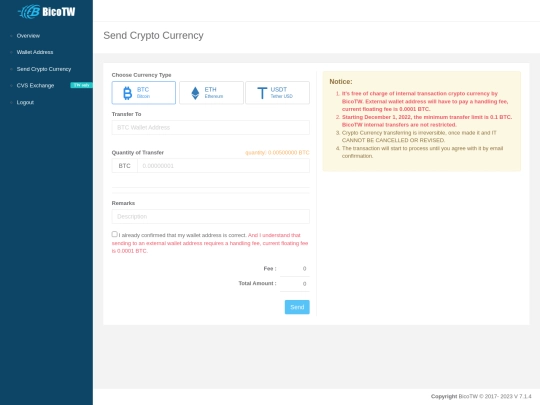Open CVS Exchange menu item
Viewport: 540px width, 405px height.
tap(35, 85)
